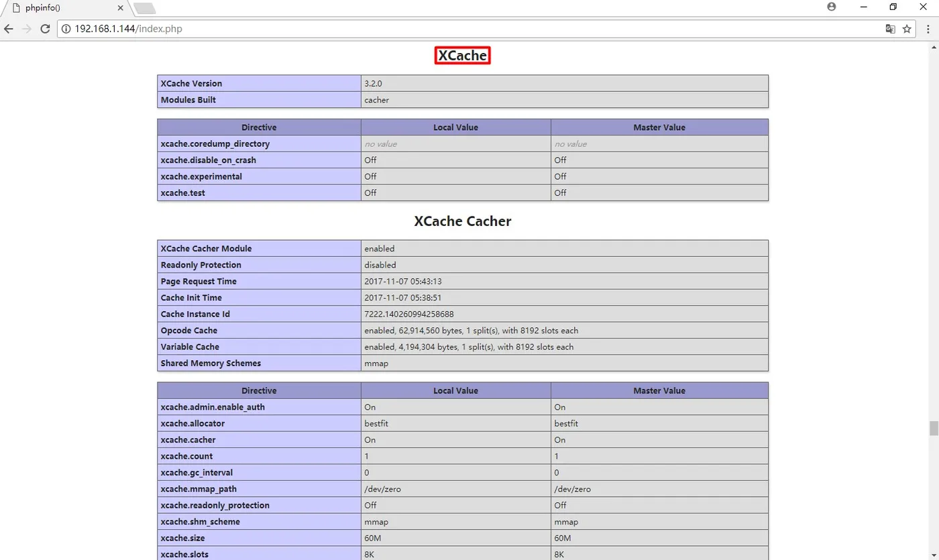The width and height of the screenshot is (939, 560).
Task: Open the Chrome profile account icon
Action: 832,7
